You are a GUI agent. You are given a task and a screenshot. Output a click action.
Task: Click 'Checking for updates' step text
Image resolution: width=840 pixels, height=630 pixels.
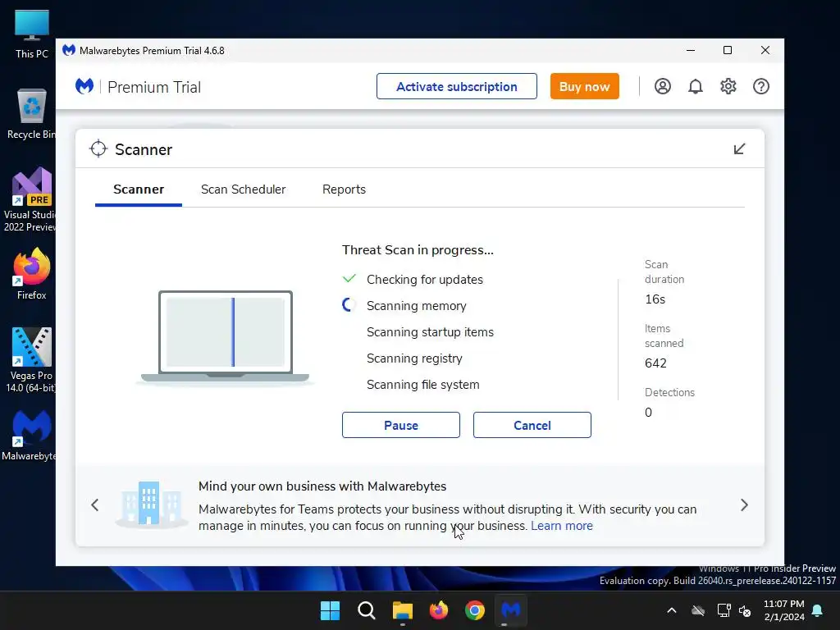tap(425, 280)
